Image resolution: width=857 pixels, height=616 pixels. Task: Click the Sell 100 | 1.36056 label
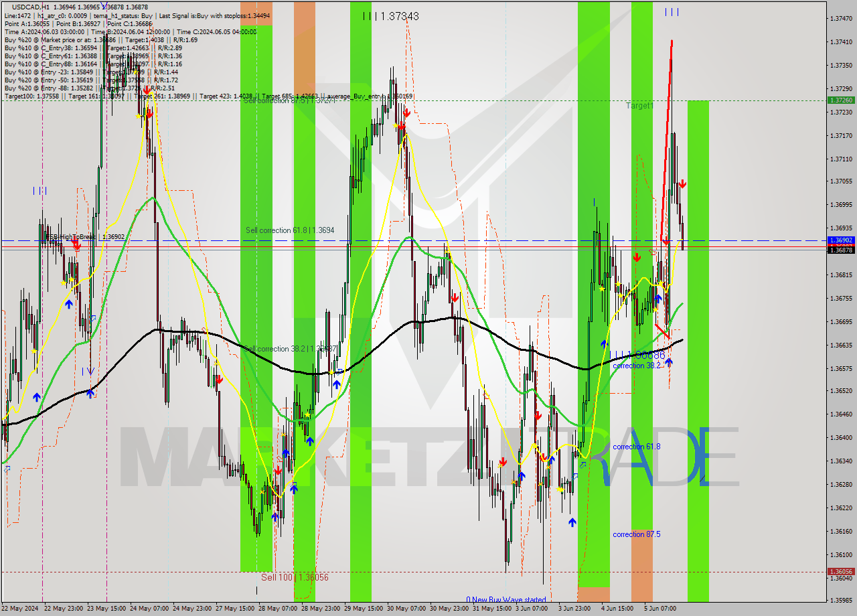click(295, 577)
